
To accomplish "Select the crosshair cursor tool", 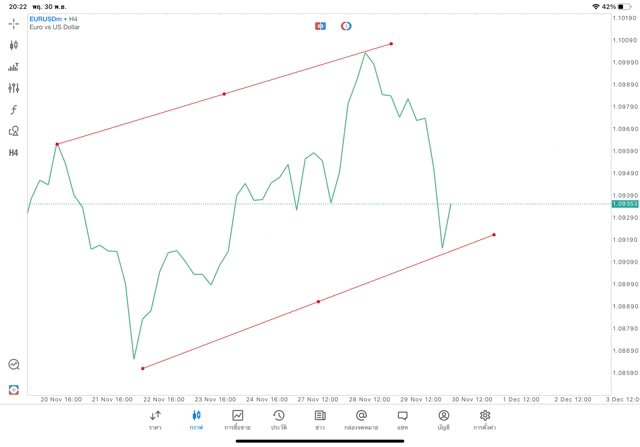I will [14, 23].
